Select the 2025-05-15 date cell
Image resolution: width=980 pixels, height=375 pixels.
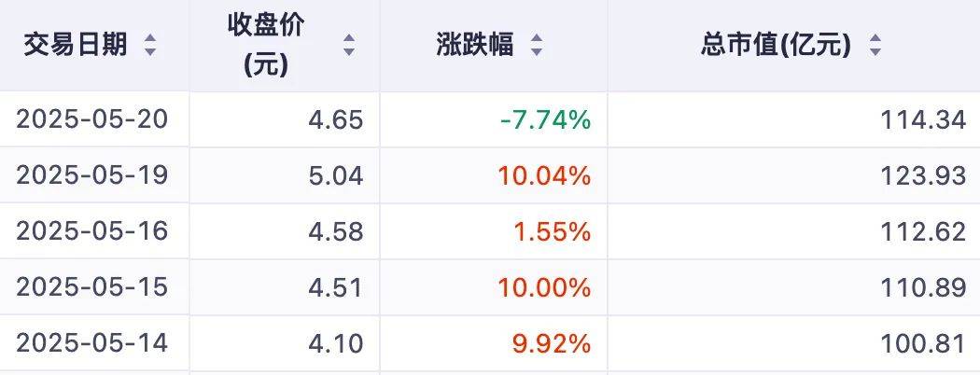tap(91, 287)
